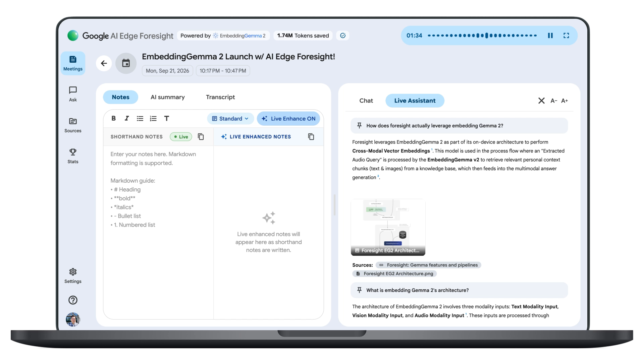Open Foresight: Gemma features and pipelines source

(x=428, y=265)
